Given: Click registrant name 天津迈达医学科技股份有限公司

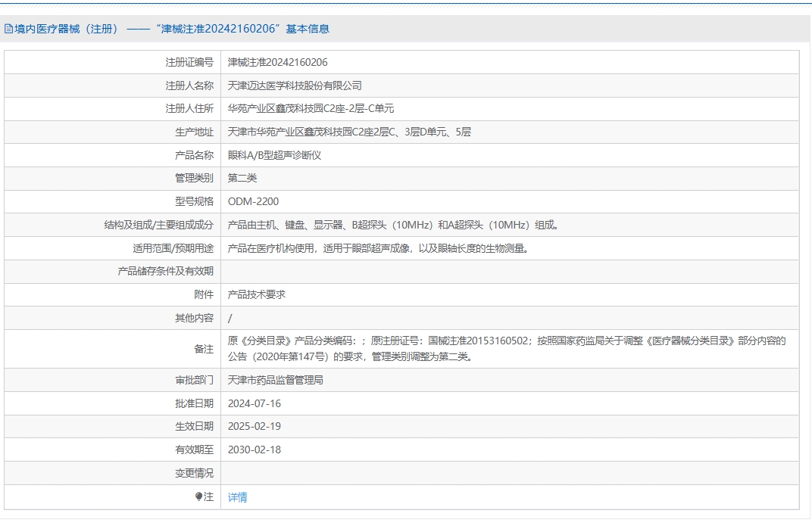Looking at the screenshot, I should coord(295,86).
